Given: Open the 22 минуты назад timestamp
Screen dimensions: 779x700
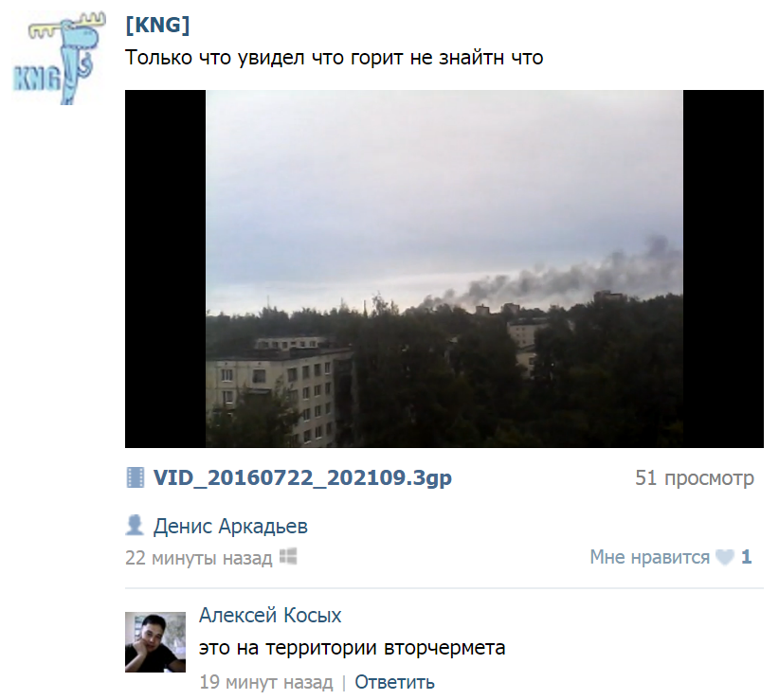Looking at the screenshot, I should [199, 558].
